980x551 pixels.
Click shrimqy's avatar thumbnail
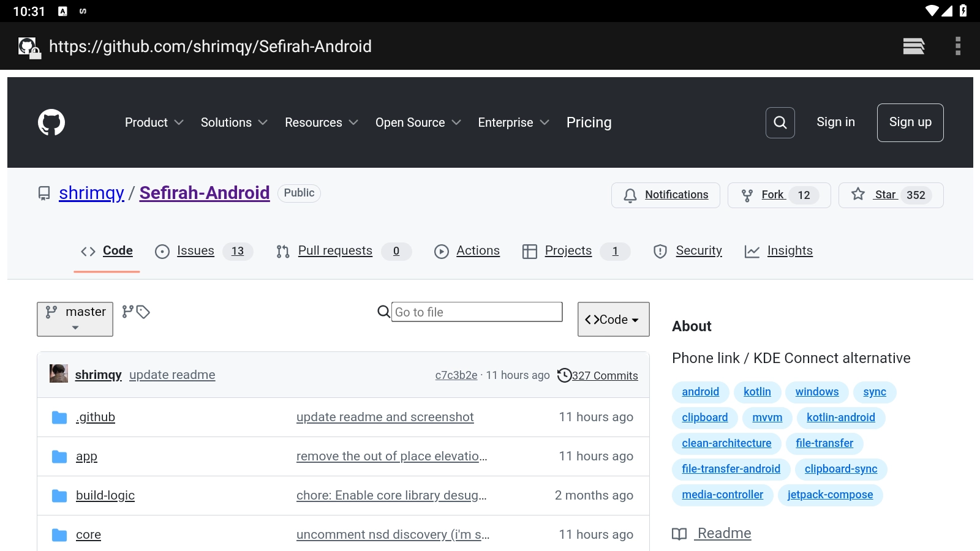tap(59, 373)
